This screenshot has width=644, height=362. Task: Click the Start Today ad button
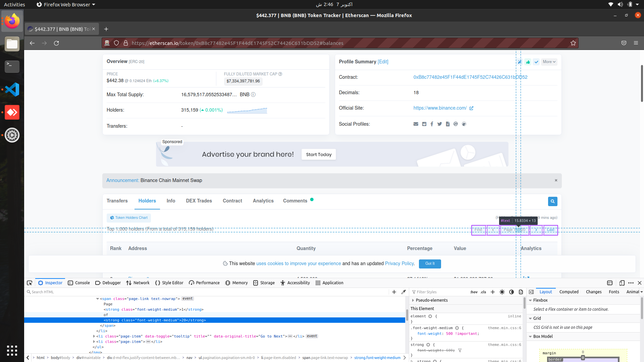pos(319,155)
